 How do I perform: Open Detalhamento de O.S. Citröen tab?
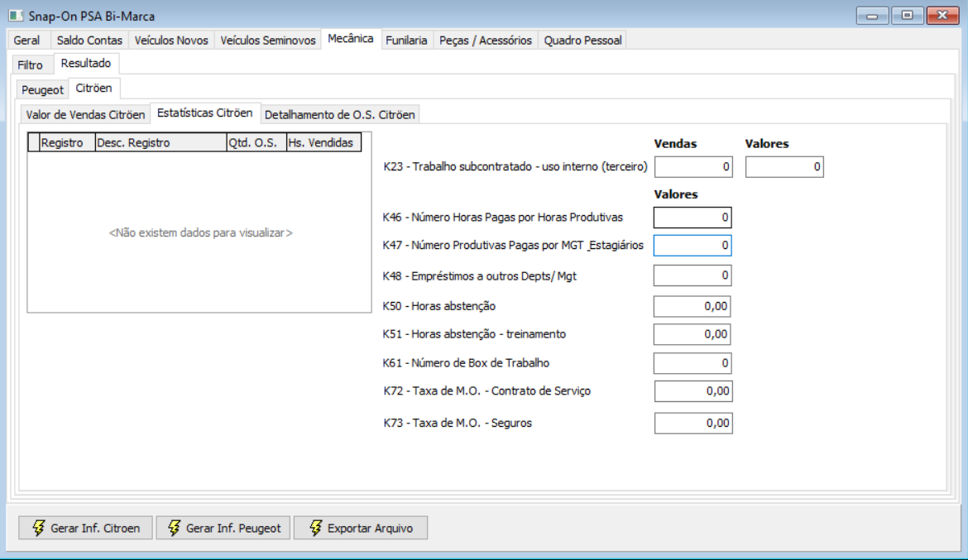339,114
